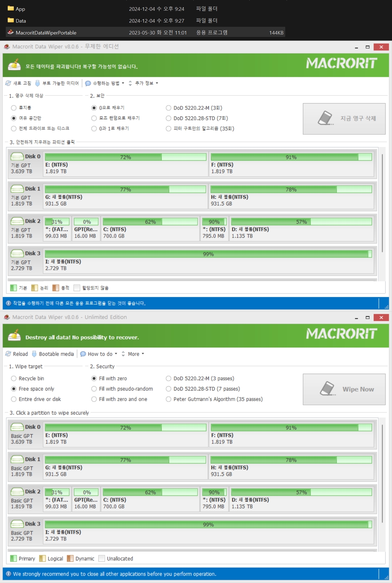
Task: Select Disk 3 in English window
Action: tap(25, 531)
